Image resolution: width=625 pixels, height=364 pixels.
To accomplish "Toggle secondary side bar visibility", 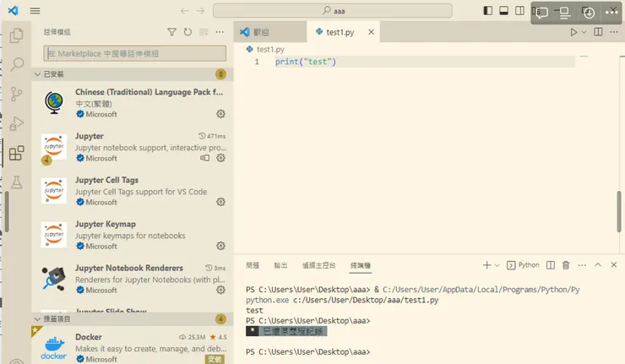I will click(x=519, y=11).
